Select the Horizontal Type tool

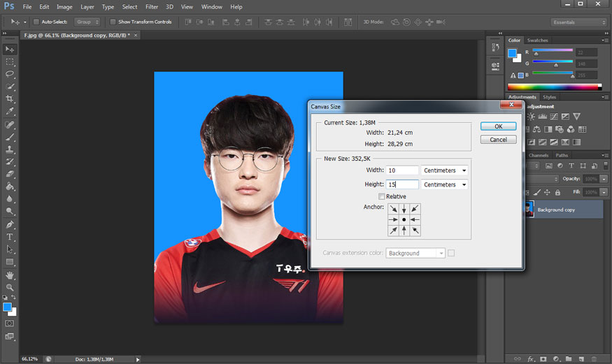tap(10, 237)
